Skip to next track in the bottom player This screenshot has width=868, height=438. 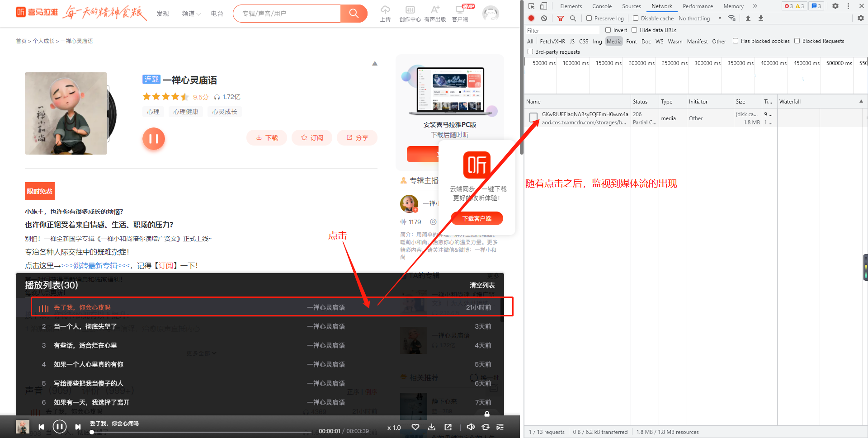[78, 427]
